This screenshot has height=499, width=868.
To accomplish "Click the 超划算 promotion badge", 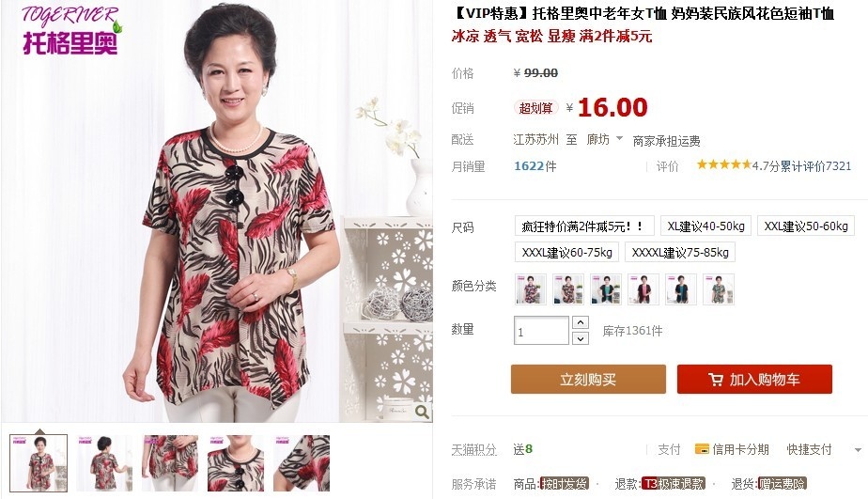I will pos(535,108).
